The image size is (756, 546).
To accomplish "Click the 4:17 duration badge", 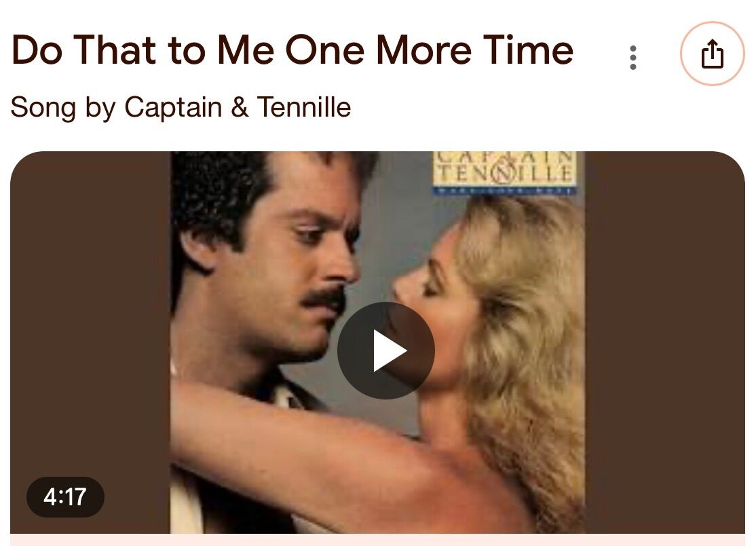I will pos(65,497).
